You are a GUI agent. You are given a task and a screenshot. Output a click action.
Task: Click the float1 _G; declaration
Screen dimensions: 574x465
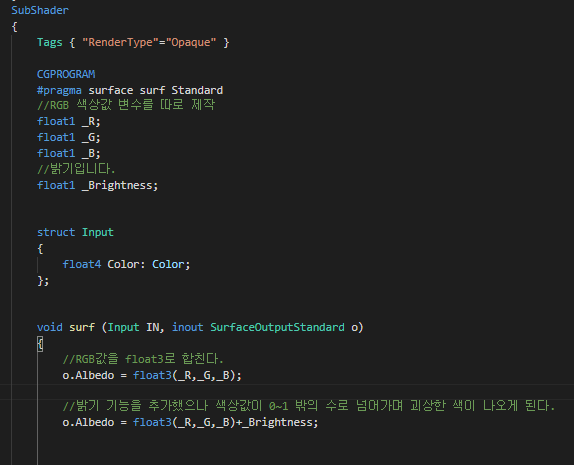tap(68, 137)
